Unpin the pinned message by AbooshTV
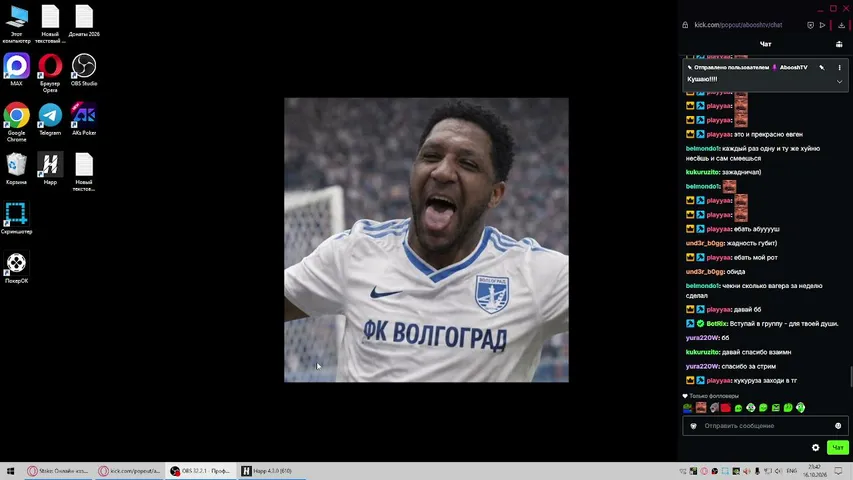 click(x=821, y=67)
